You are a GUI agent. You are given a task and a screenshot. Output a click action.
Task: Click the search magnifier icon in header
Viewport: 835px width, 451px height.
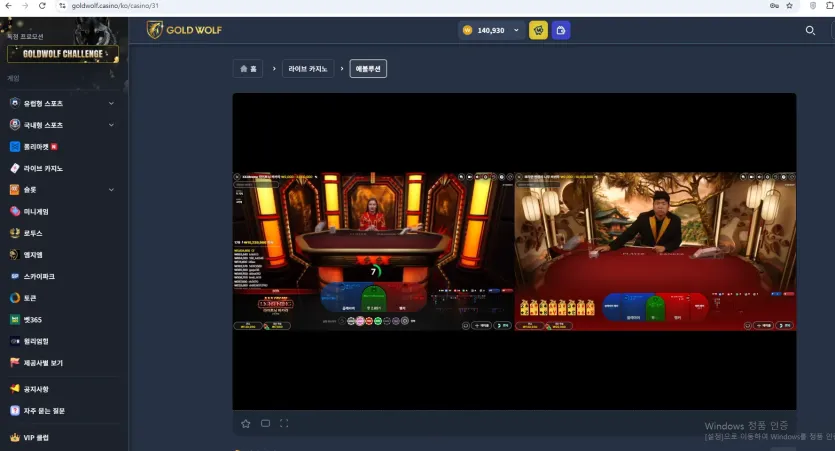(810, 30)
